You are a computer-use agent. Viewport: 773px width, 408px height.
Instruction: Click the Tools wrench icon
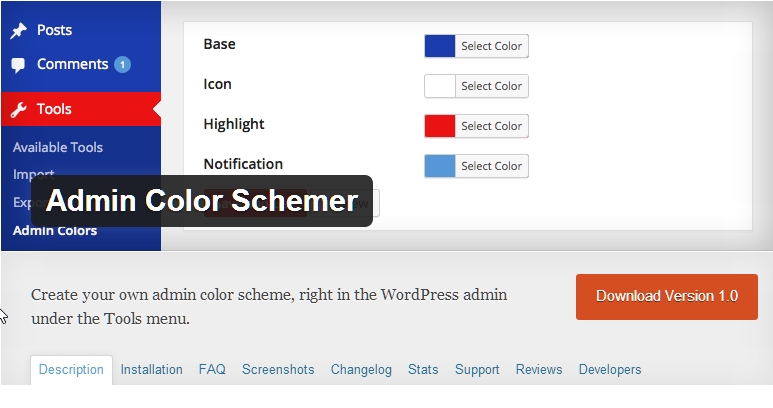tap(19, 109)
